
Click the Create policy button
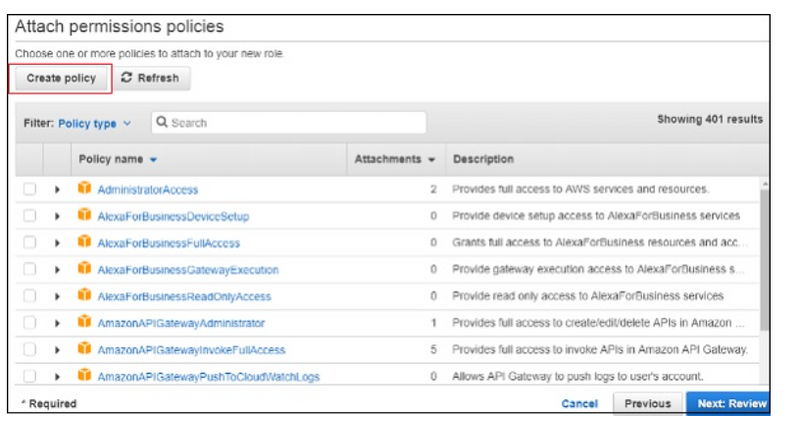pyautogui.click(x=61, y=79)
